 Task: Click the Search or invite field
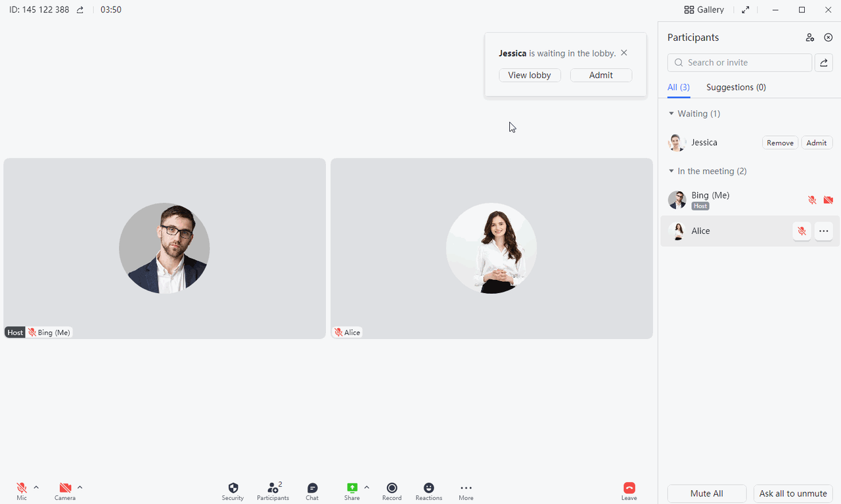pyautogui.click(x=740, y=62)
